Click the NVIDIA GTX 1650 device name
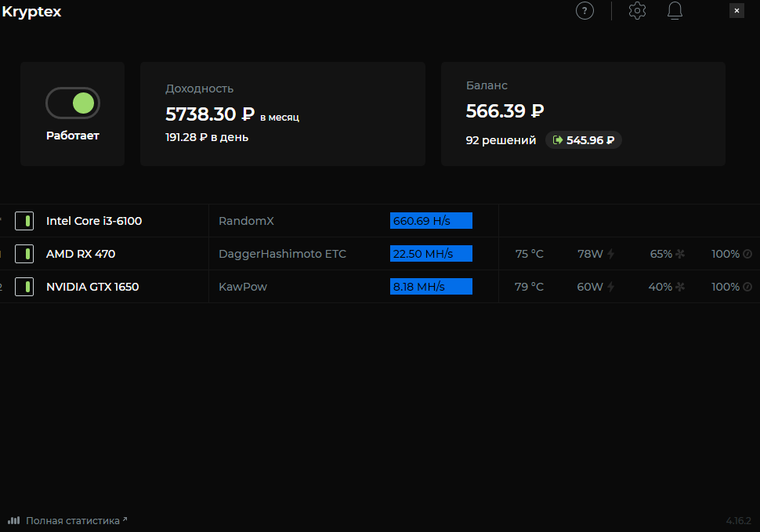The width and height of the screenshot is (760, 532). [x=92, y=287]
